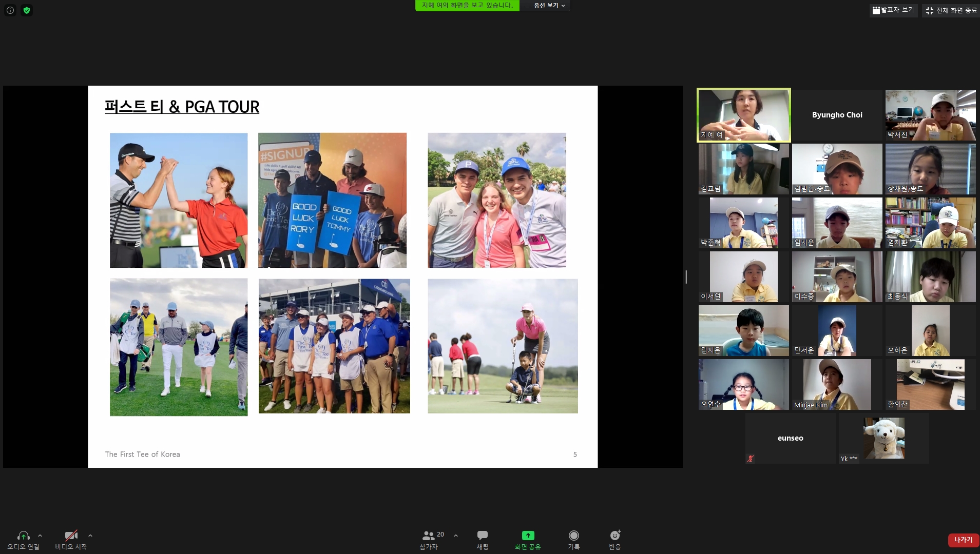Expand the audio options arrow
The image size is (980, 554).
[x=40, y=536]
